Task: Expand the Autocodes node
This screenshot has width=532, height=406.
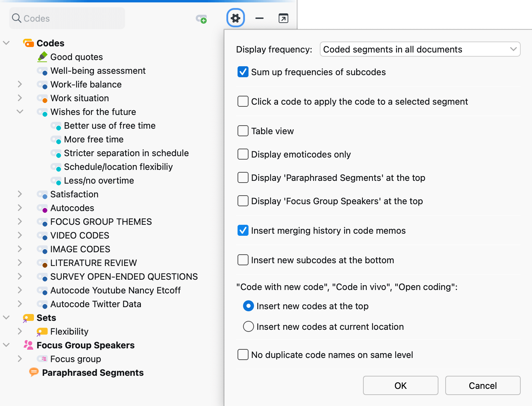Action: click(20, 208)
